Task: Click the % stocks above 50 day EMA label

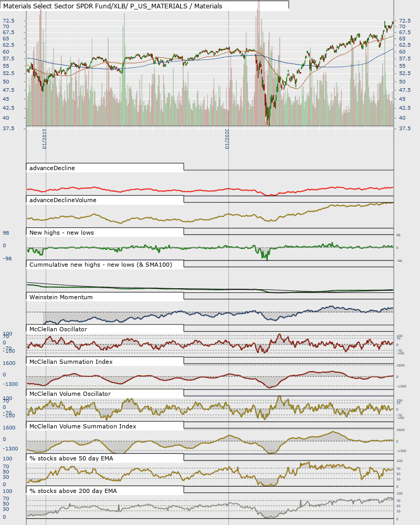Action: [71, 459]
